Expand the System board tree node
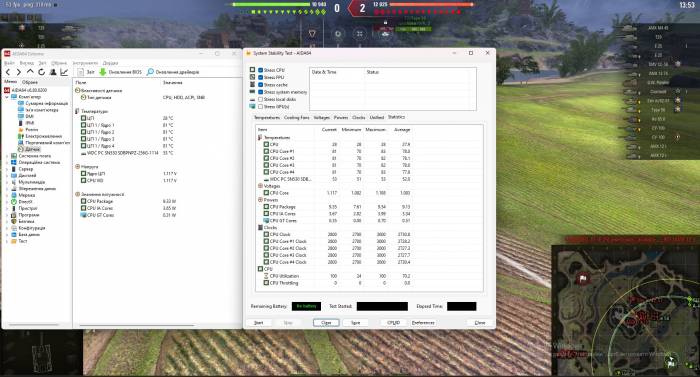 [7, 156]
